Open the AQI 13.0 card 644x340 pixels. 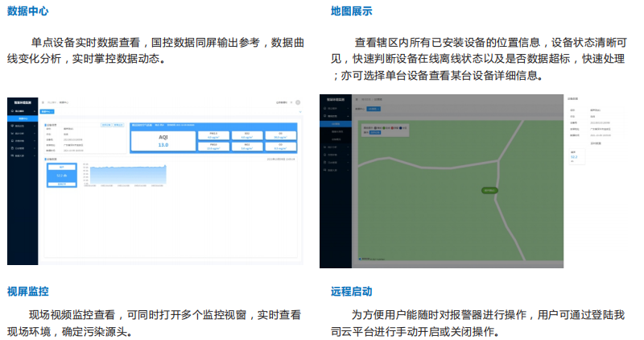[x=163, y=141]
